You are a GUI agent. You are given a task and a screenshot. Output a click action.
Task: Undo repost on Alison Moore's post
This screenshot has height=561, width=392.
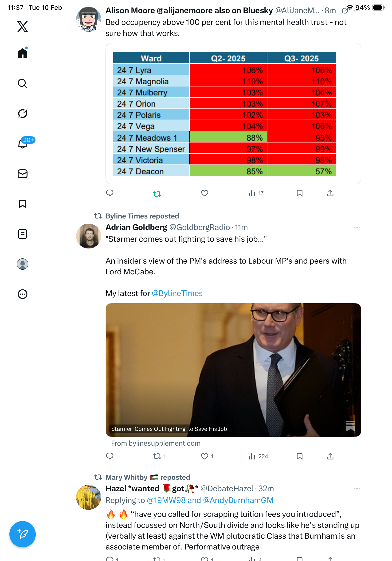coord(157,194)
